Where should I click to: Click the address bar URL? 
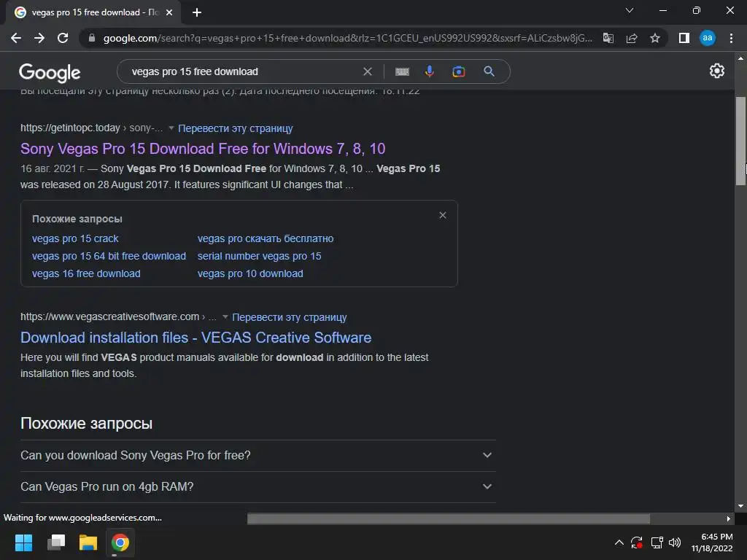click(348, 38)
